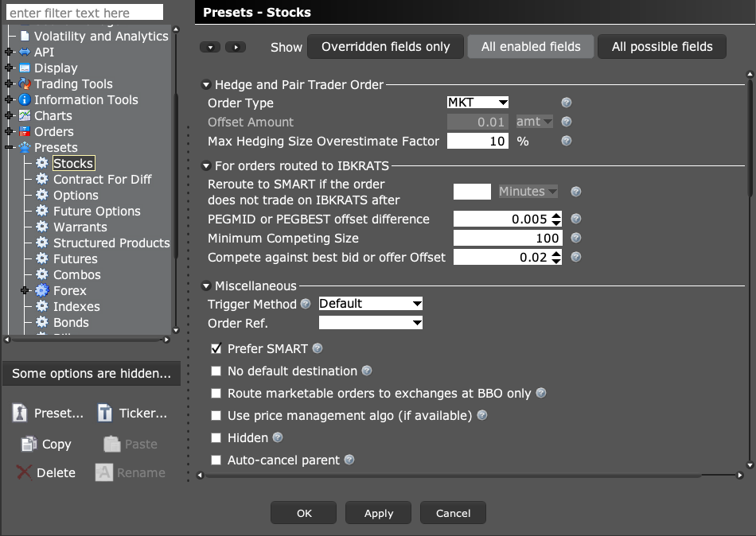Show All enabled fields
This screenshot has height=536, width=756.
click(531, 47)
